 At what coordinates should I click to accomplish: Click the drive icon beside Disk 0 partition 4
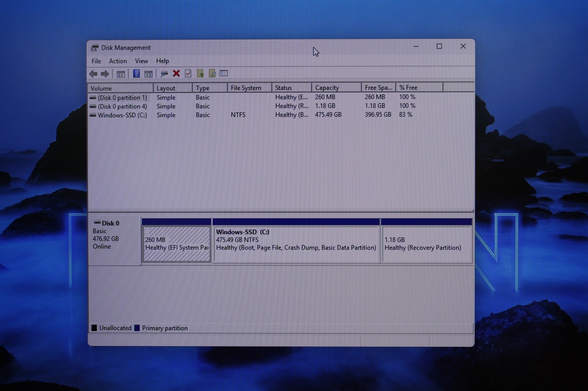[x=93, y=106]
